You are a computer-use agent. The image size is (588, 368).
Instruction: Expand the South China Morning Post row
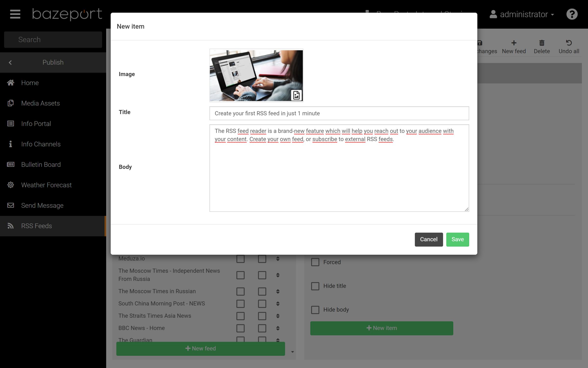(278, 303)
